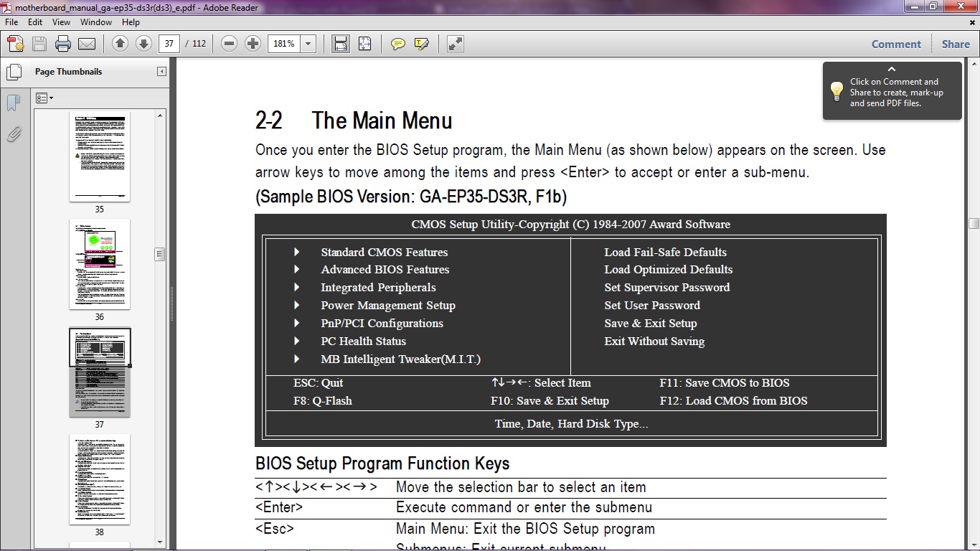Image resolution: width=980 pixels, height=551 pixels.
Task: Click the Create PDF online icon
Action: click(x=16, y=44)
